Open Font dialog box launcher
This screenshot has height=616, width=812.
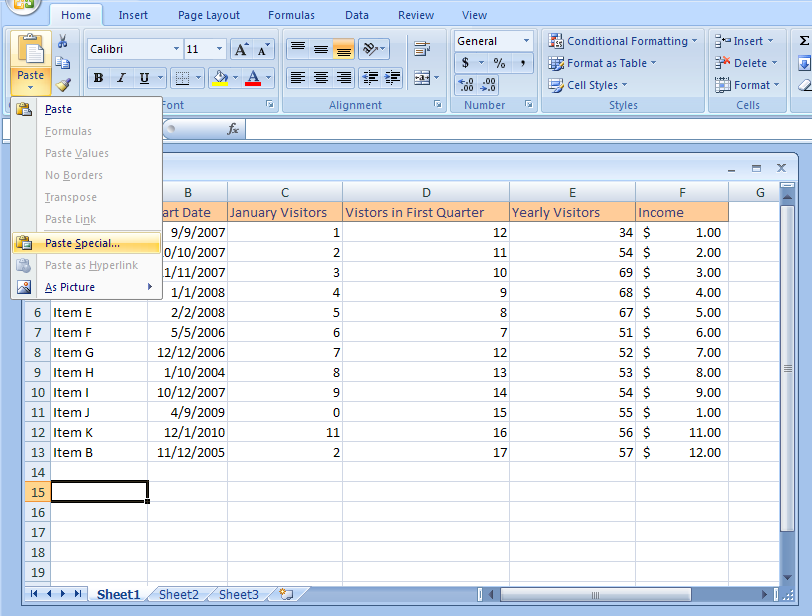pos(270,105)
